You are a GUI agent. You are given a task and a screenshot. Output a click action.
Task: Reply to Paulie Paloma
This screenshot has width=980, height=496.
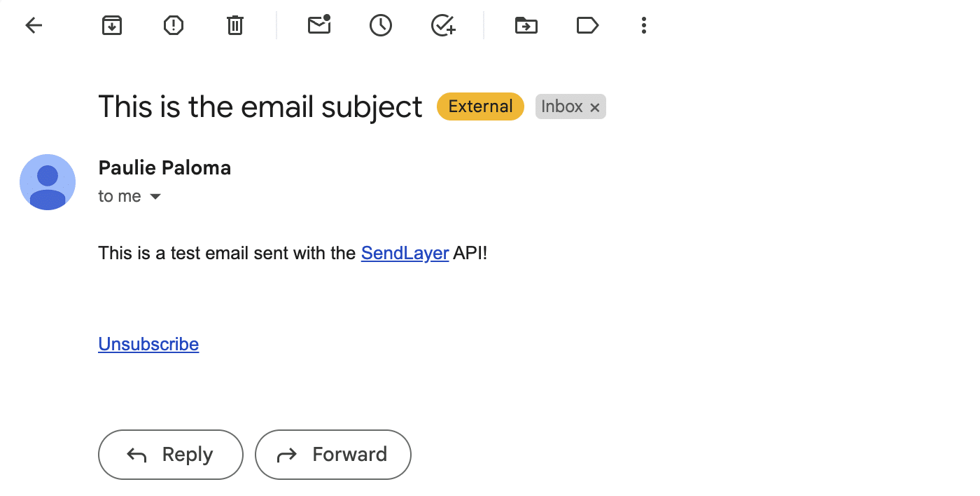tap(170, 454)
